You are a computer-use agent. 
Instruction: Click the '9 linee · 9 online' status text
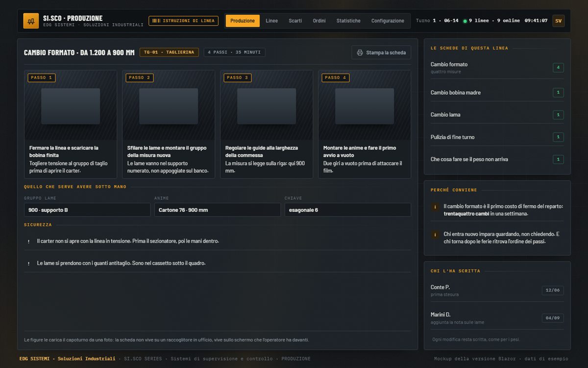494,21
